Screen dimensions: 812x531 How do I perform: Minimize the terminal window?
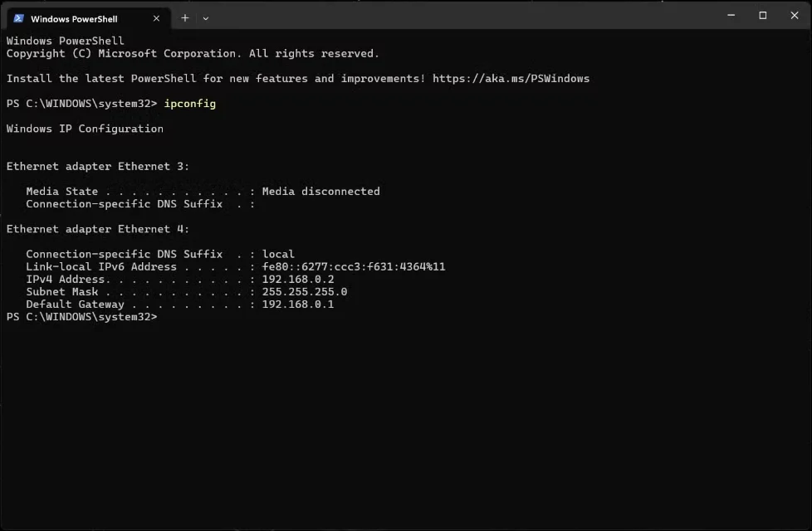tap(731, 16)
